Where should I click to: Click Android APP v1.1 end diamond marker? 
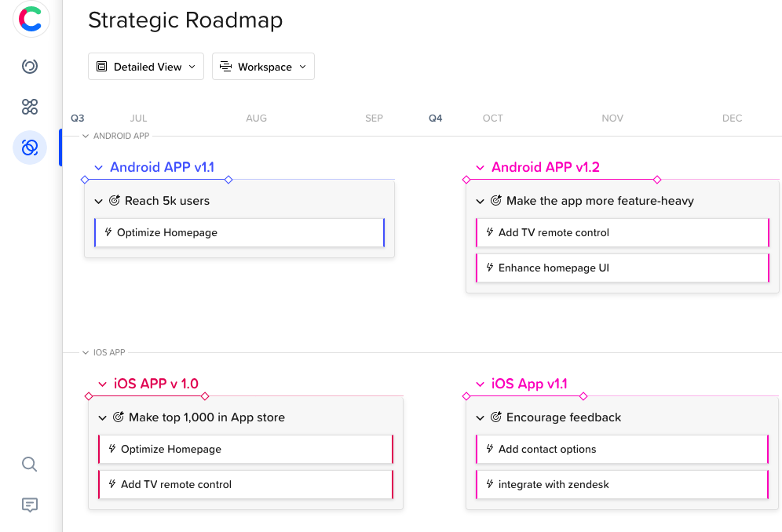(x=228, y=180)
